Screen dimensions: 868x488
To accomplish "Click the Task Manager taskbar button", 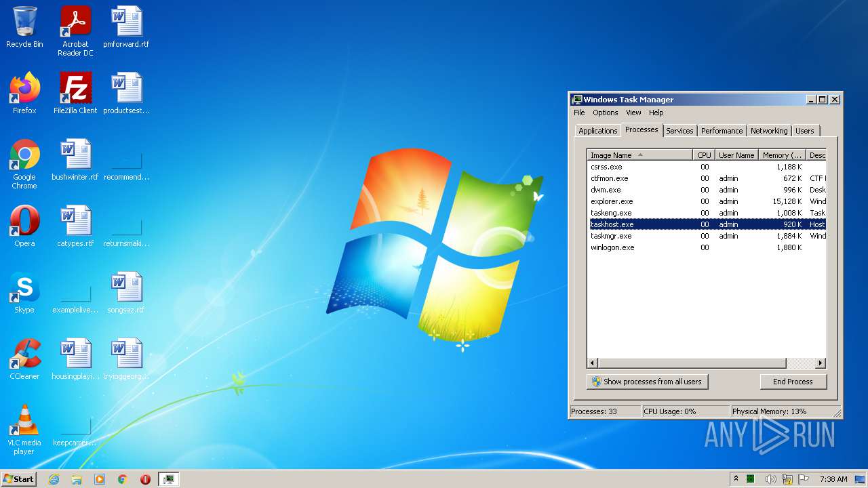I will tap(168, 479).
